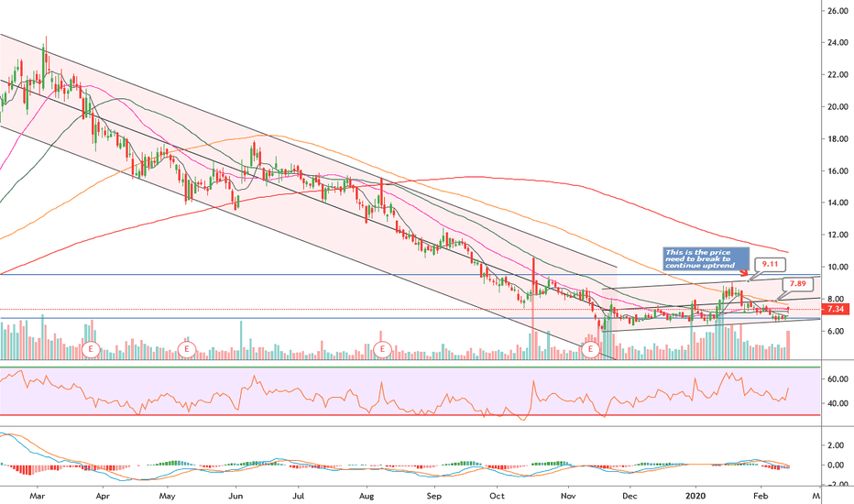Click 0.00 on the MACD scale

pos(838,466)
